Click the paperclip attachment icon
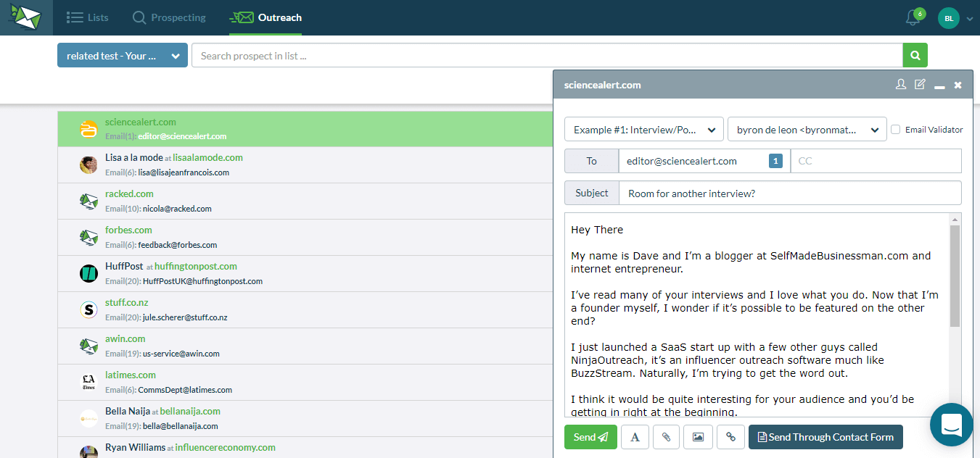 [x=667, y=437]
